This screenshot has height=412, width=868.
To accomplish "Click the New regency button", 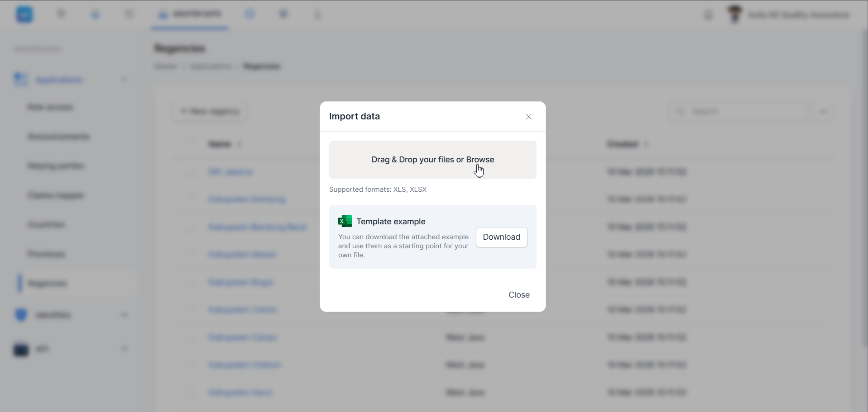I will tap(210, 111).
